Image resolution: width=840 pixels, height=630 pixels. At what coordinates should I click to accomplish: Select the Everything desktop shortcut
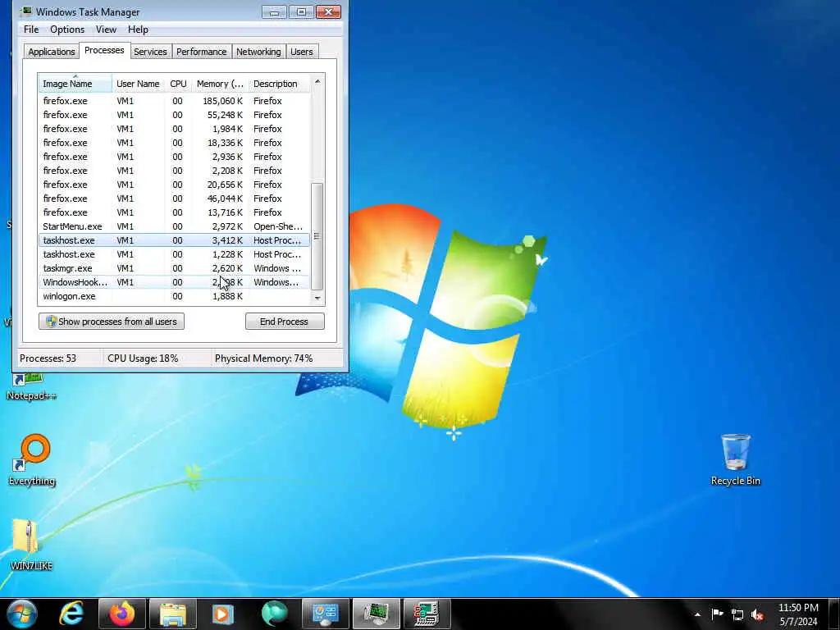pyautogui.click(x=32, y=459)
